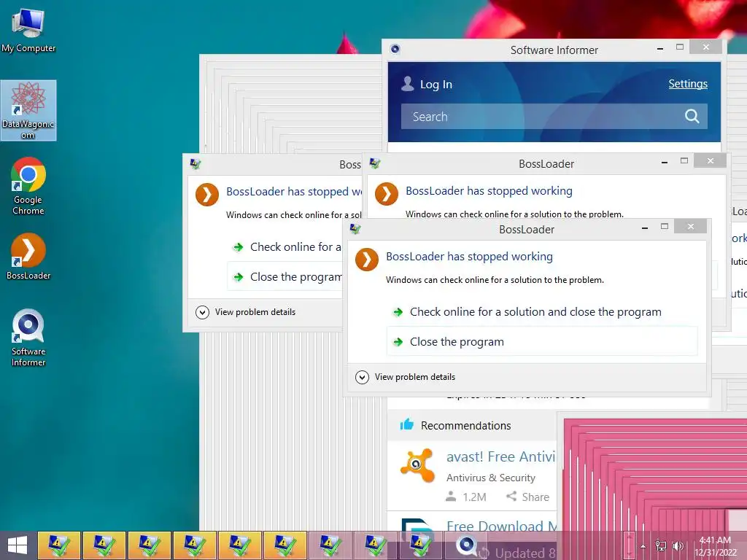
Task: Click BossLoader has stopped working heading in front dialog
Action: click(x=469, y=256)
